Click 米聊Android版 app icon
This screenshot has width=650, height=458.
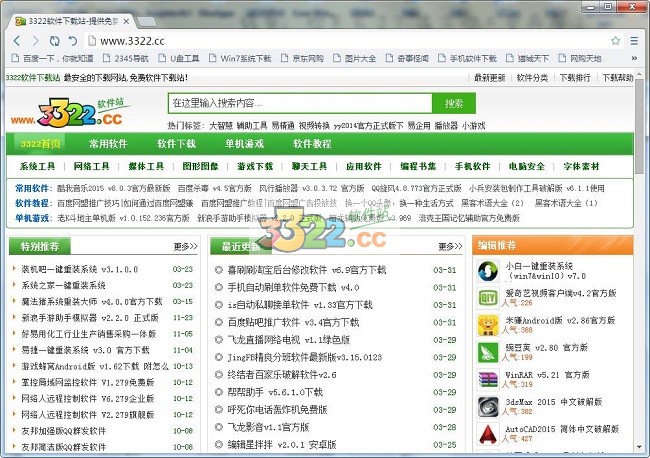pyautogui.click(x=488, y=325)
